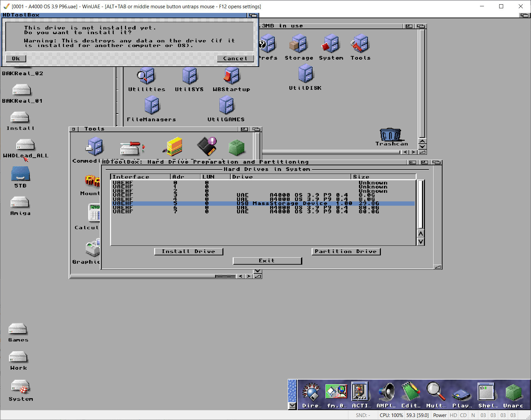The image size is (531, 420).
Task: Click the HD indicator in status bar
Action: [x=453, y=415]
